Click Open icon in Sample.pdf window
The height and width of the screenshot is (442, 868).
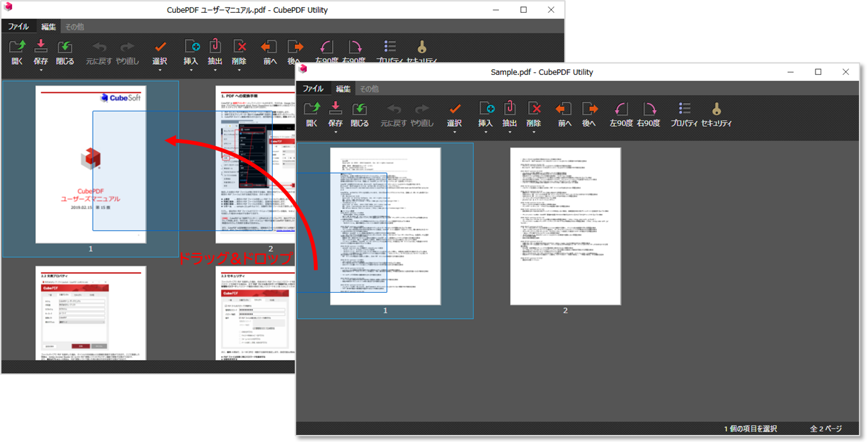[x=311, y=108]
